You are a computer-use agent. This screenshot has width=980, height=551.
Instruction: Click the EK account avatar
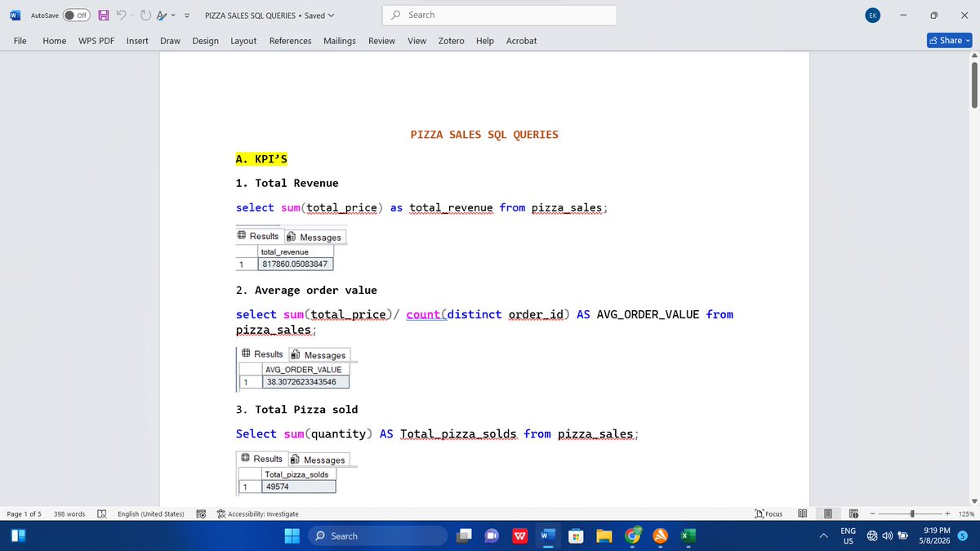pyautogui.click(x=873, y=15)
